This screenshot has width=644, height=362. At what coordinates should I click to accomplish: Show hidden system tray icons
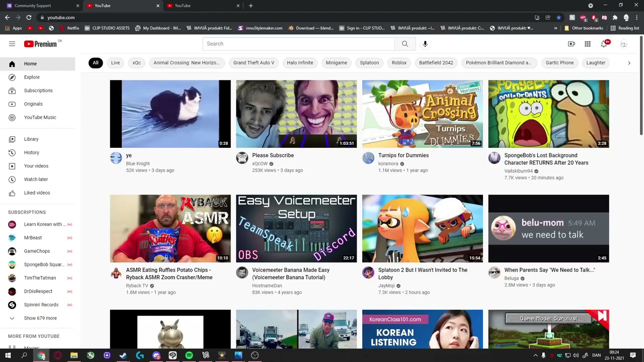coord(535,355)
